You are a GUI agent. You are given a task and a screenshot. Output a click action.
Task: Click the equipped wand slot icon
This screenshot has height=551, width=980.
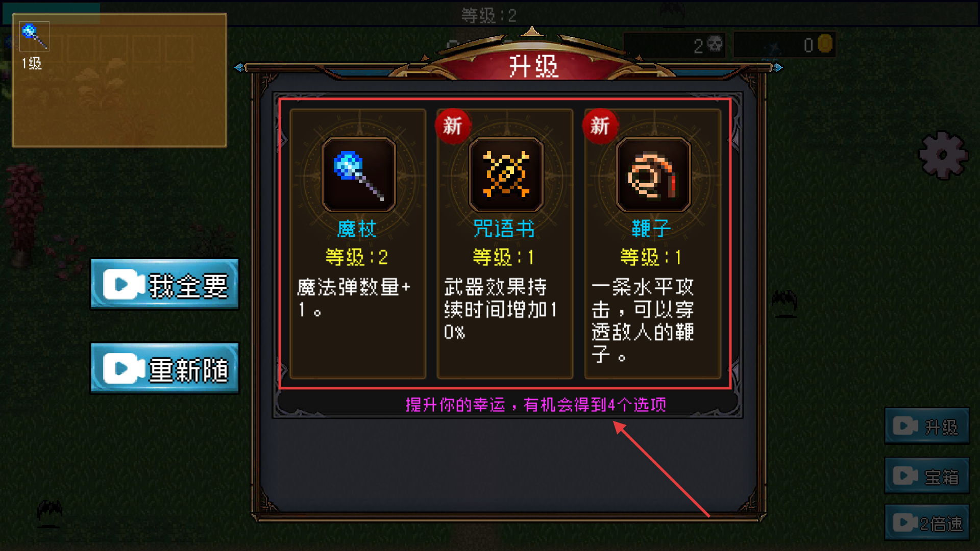pyautogui.click(x=34, y=36)
